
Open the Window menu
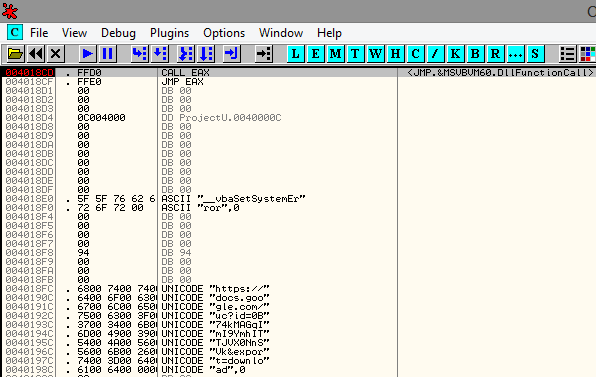pyautogui.click(x=281, y=33)
